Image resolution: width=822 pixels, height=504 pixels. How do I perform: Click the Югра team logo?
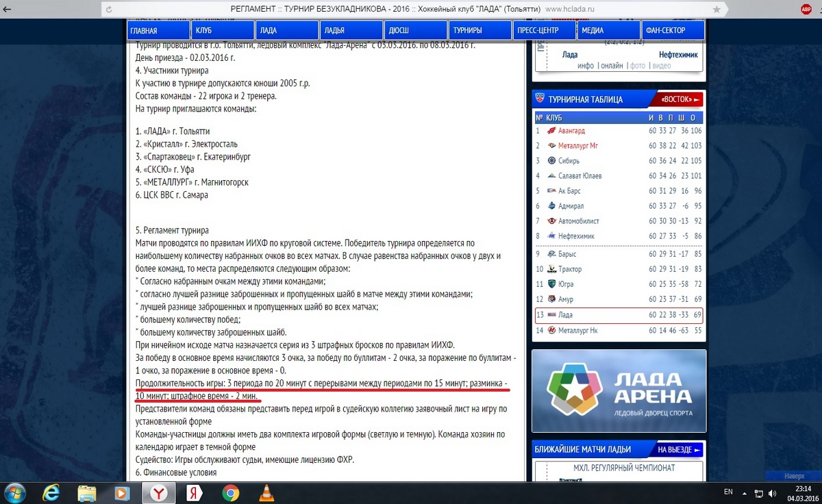(x=551, y=284)
